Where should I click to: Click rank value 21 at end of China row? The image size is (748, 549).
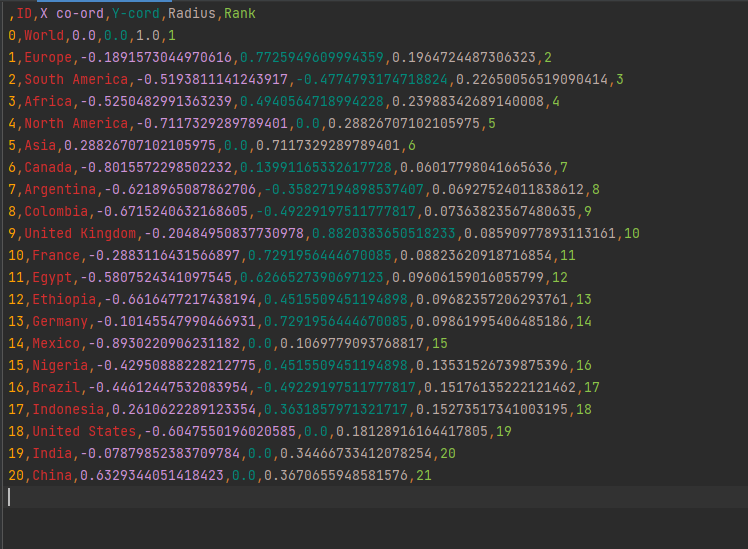point(424,475)
